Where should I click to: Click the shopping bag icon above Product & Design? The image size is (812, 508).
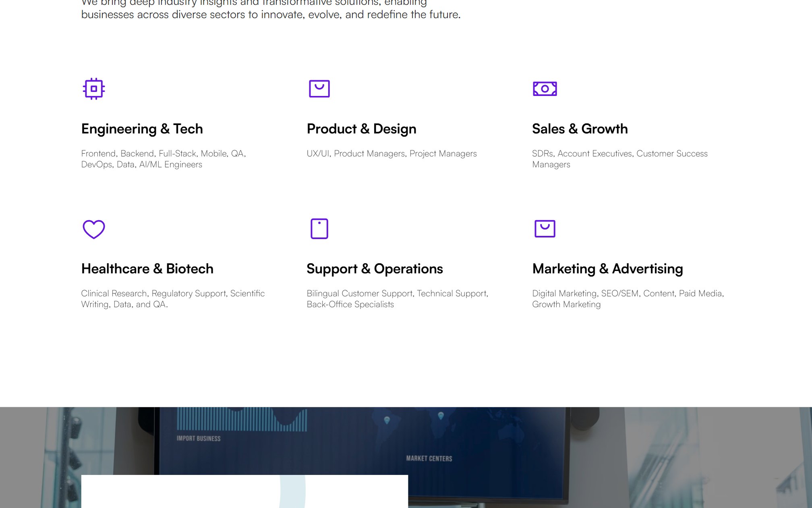(x=319, y=89)
